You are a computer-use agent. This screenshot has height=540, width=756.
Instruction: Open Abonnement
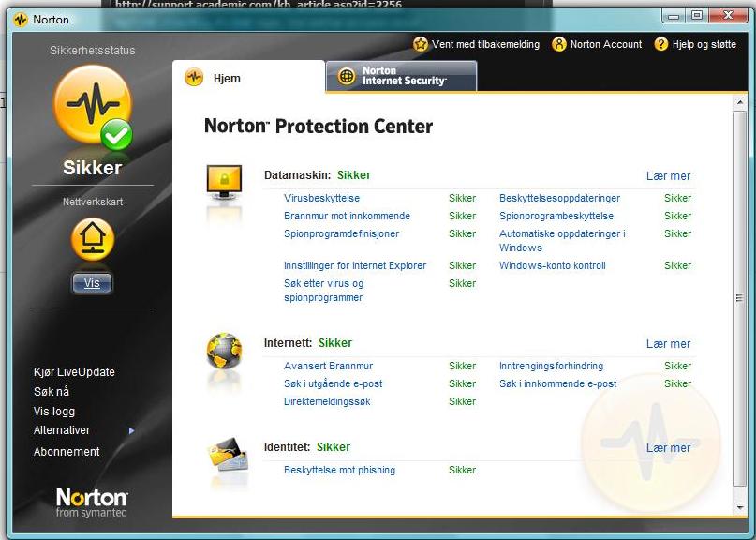[67, 452]
